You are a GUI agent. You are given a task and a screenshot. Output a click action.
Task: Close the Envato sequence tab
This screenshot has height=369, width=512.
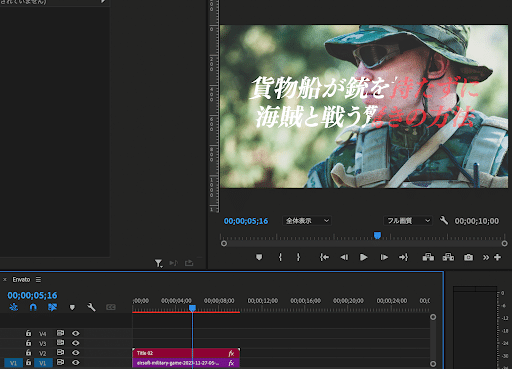pyautogui.click(x=5, y=279)
